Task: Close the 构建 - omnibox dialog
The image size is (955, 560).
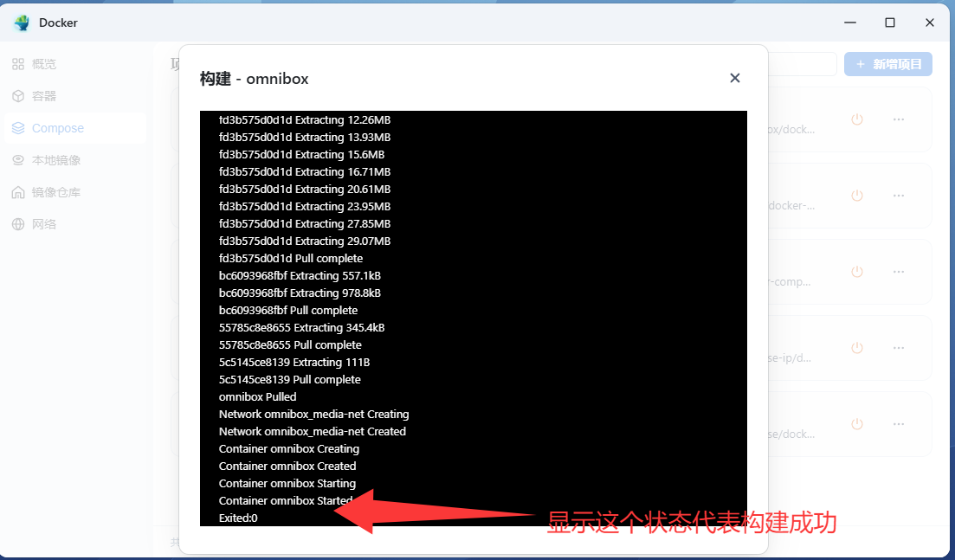Action: [734, 78]
